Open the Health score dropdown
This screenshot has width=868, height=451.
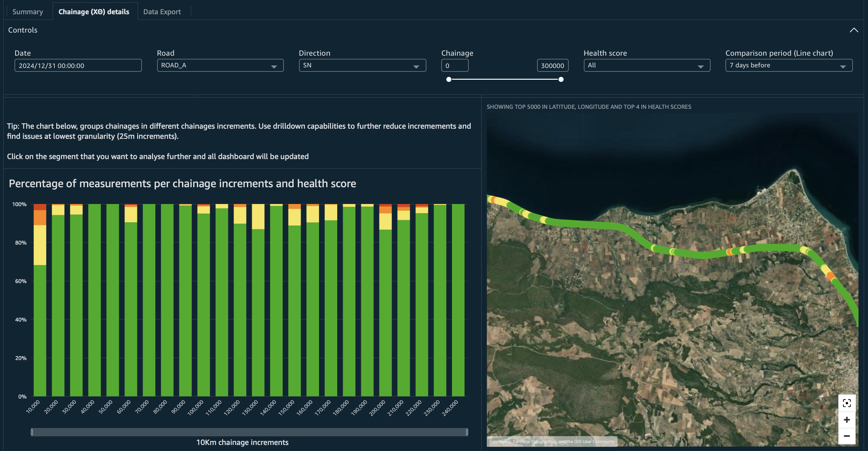coord(647,65)
